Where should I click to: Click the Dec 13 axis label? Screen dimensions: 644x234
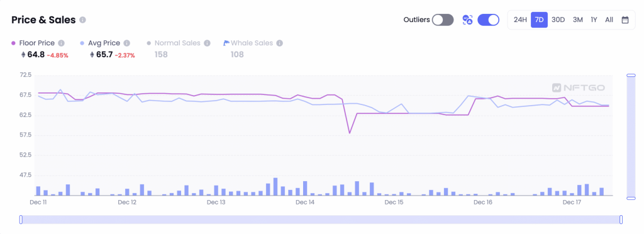(x=216, y=203)
